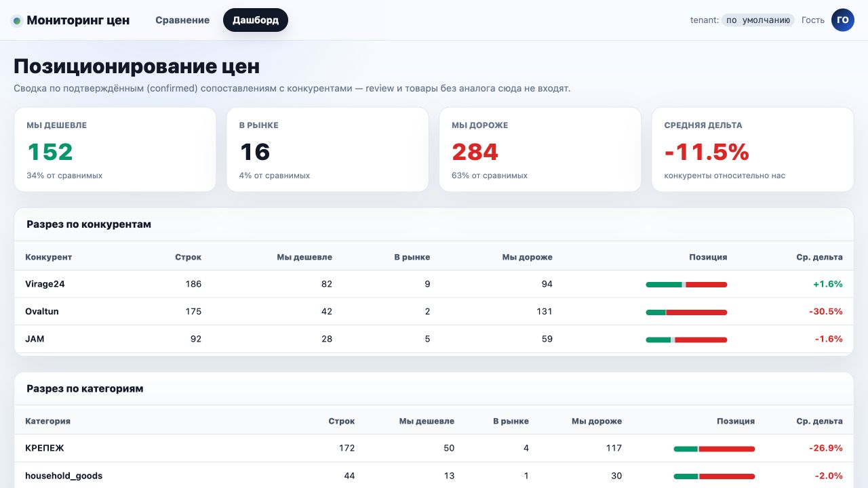The height and width of the screenshot is (488, 868).
Task: Select the Мы дороже 284 card
Action: coord(540,149)
